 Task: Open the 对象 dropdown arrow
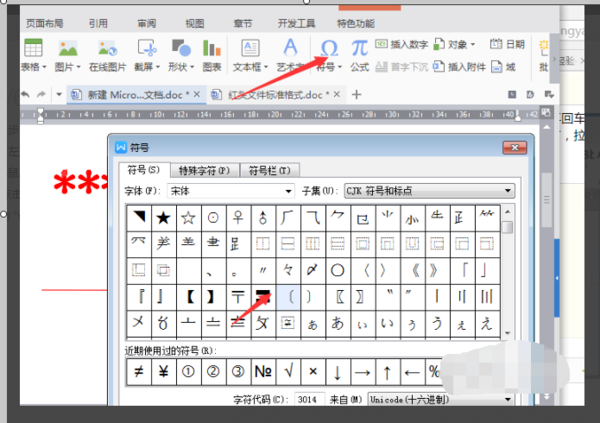coord(473,44)
